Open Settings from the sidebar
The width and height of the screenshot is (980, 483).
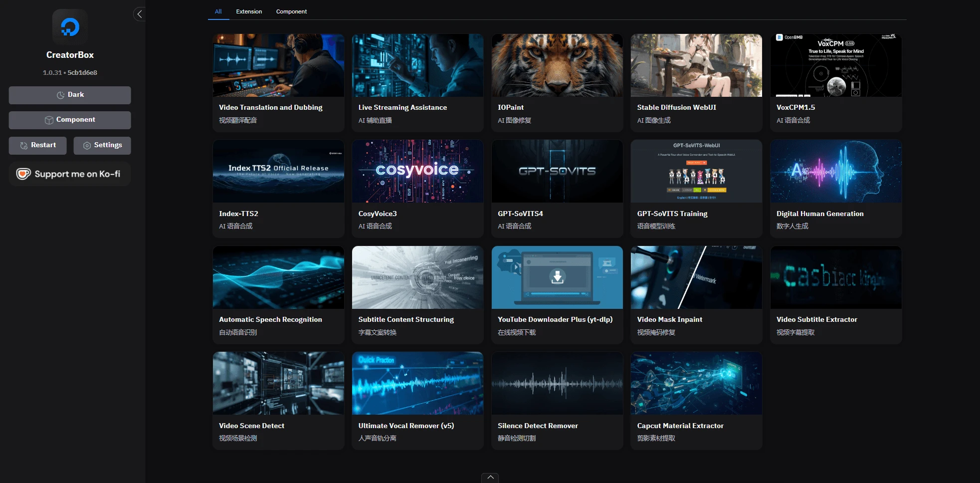(x=102, y=145)
